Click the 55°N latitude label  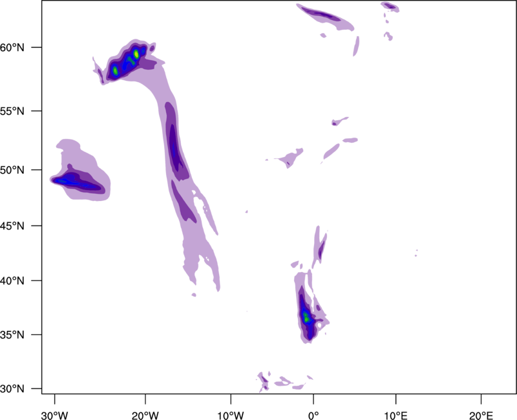click(12, 111)
